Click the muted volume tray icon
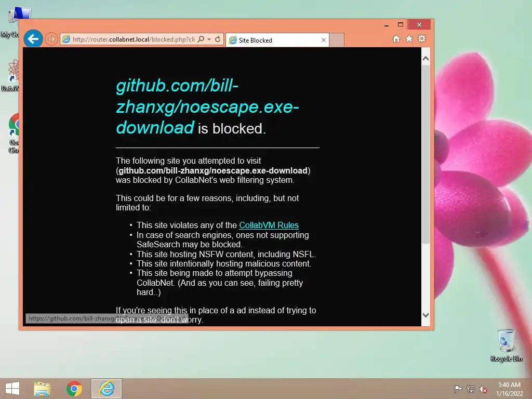The image size is (532, 399). 483,389
